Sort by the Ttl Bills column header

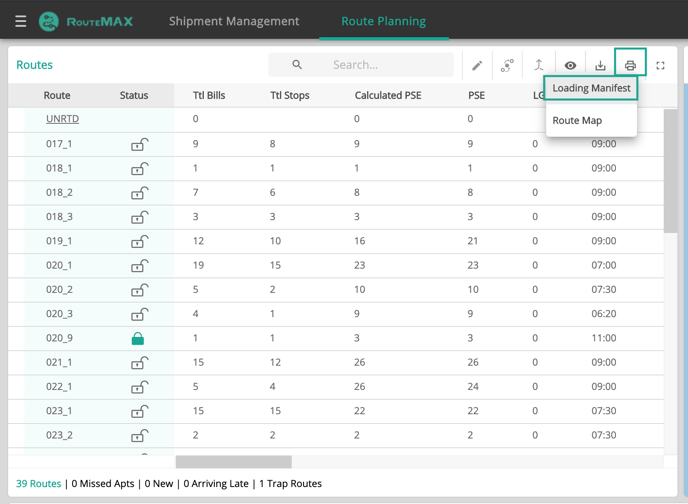[209, 96]
